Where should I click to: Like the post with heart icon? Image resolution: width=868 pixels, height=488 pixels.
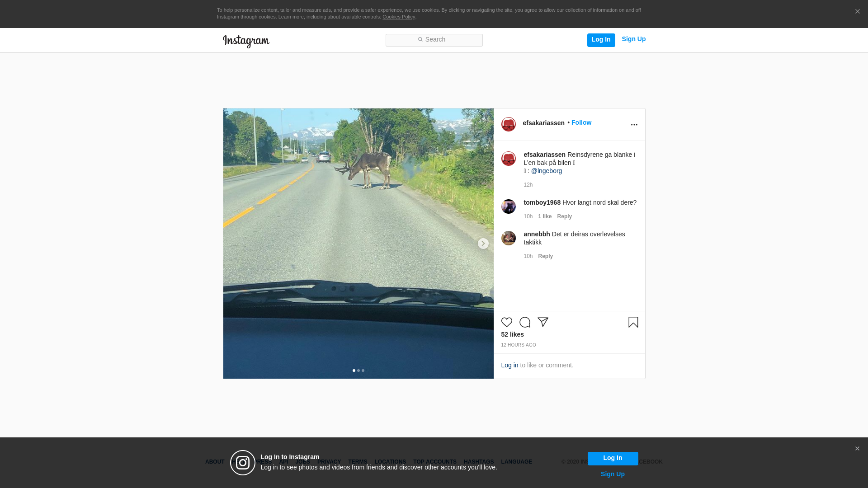pos(506,322)
